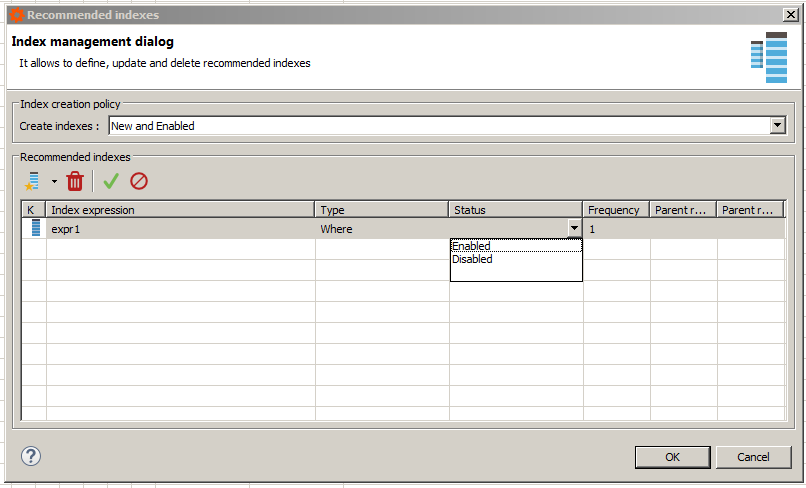Select the expr1 index expression cell
Screen dimensions: 806x488
(180, 229)
